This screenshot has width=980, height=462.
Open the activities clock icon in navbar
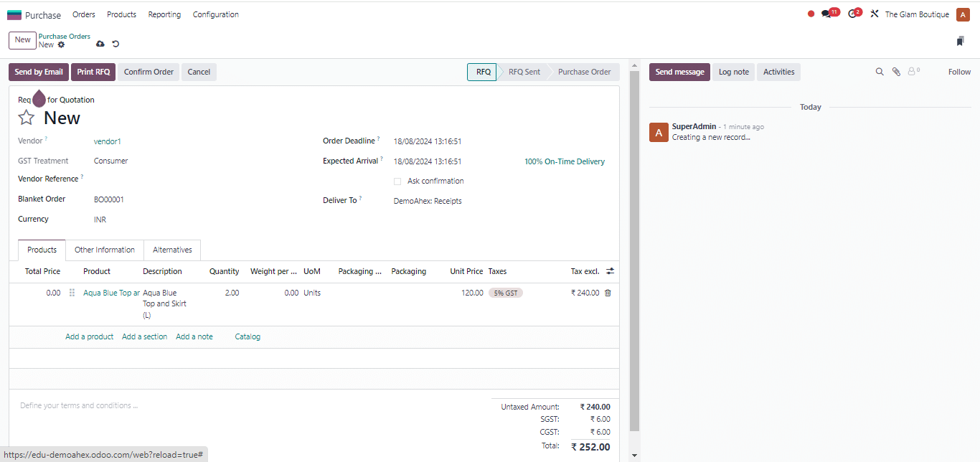[x=852, y=14]
